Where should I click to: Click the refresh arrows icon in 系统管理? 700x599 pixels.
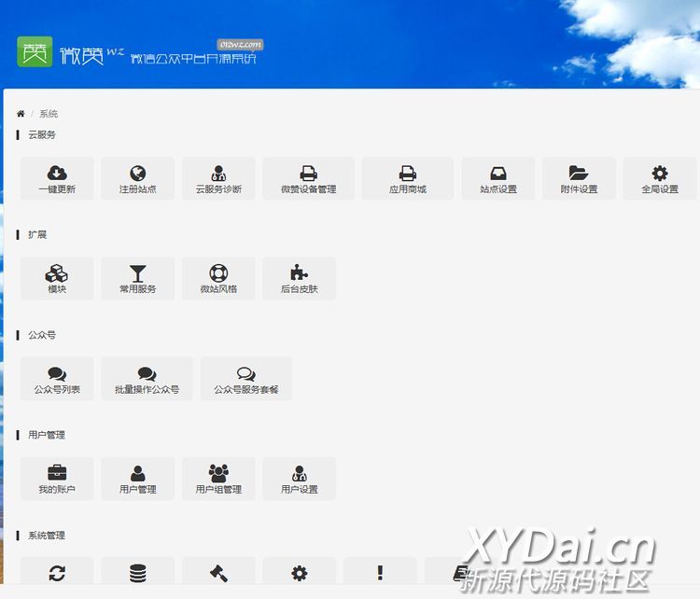(x=57, y=573)
